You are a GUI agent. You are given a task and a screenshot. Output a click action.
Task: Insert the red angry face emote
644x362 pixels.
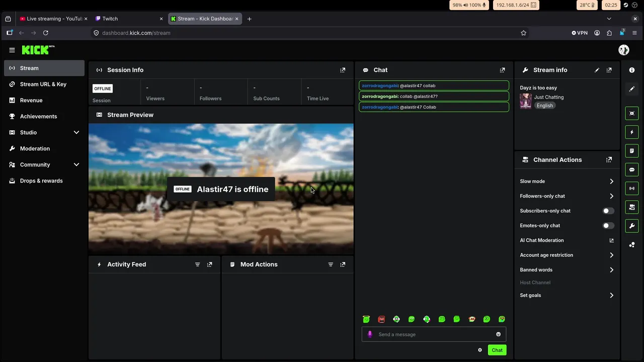click(381, 319)
